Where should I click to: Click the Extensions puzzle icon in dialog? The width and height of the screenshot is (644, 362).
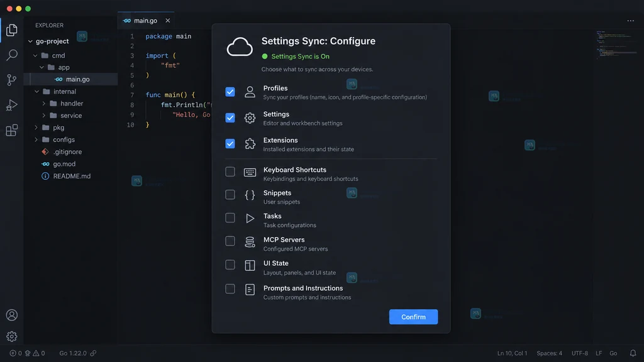[x=250, y=144]
